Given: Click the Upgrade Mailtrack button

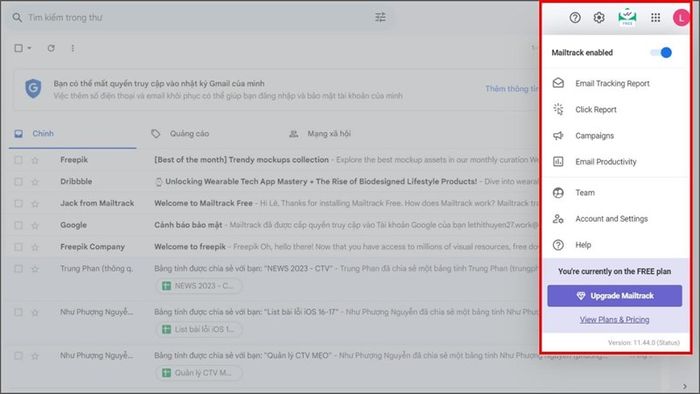Looking at the screenshot, I should coord(615,296).
